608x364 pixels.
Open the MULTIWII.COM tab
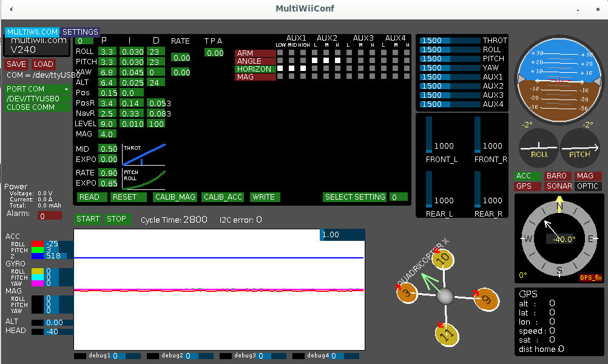click(33, 32)
